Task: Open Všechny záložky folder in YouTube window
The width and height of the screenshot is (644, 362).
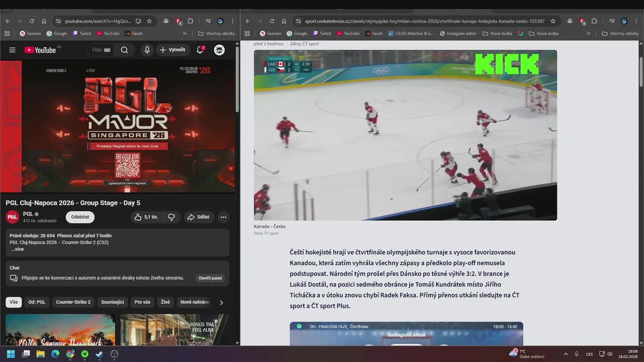Action: click(x=216, y=34)
